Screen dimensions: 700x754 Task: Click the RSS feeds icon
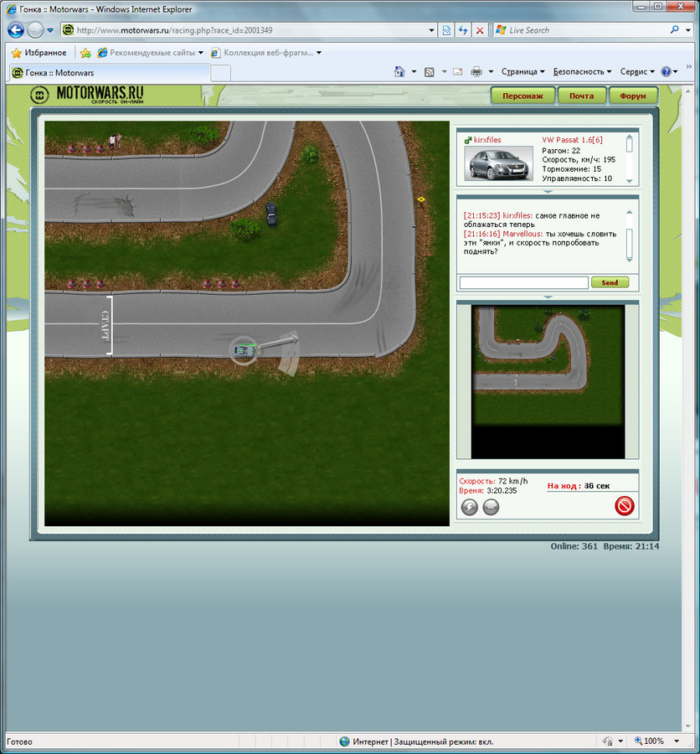[x=430, y=72]
